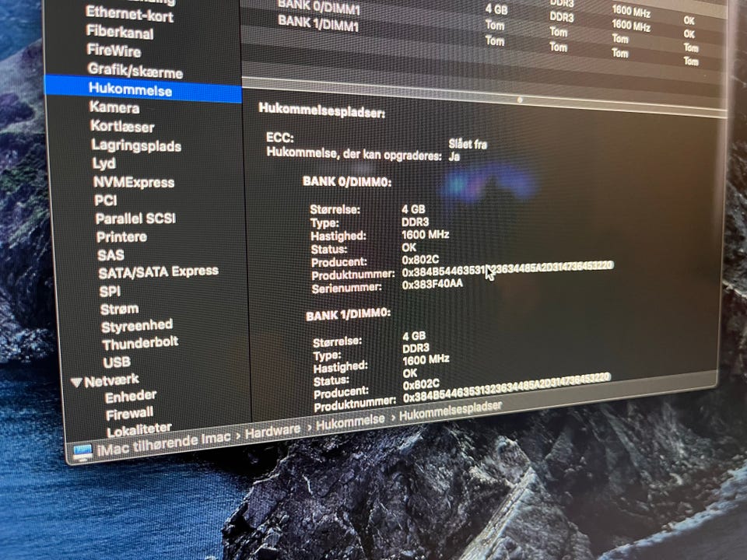
Task: Click iMac tilhørende Imac in path bar
Action: (x=163, y=443)
